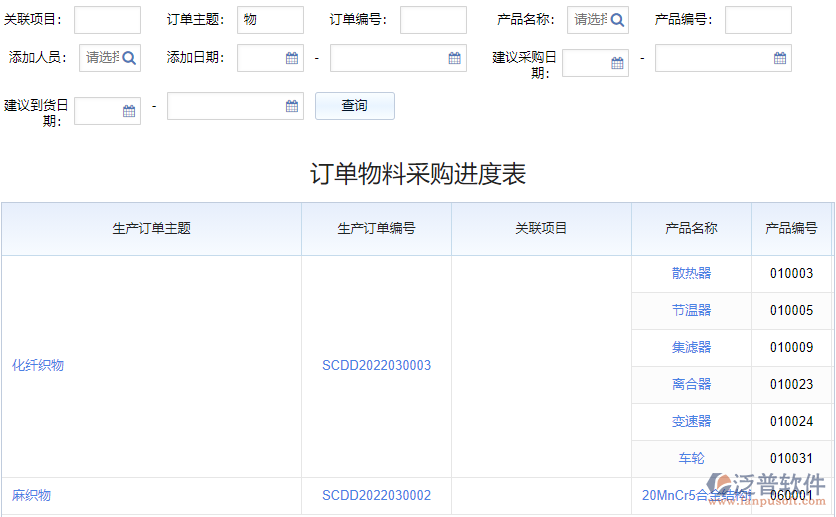Screen dimensions: 836x517
Task: Click the 产品名称 column header
Action: pos(692,229)
